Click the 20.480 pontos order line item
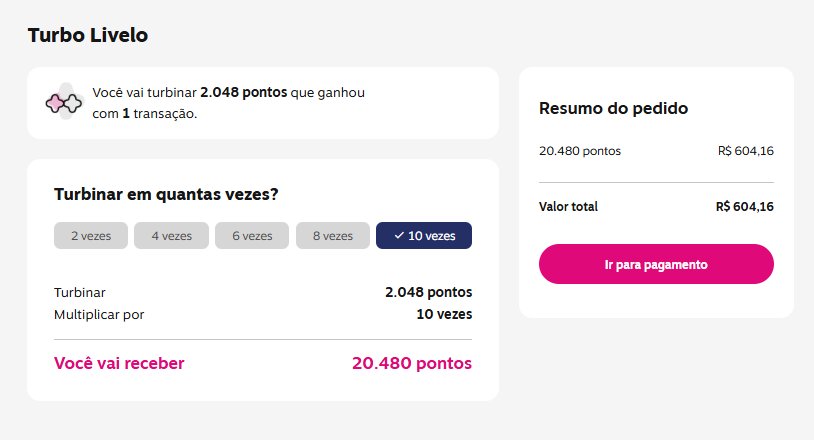The width and height of the screenshot is (814, 440). [580, 151]
